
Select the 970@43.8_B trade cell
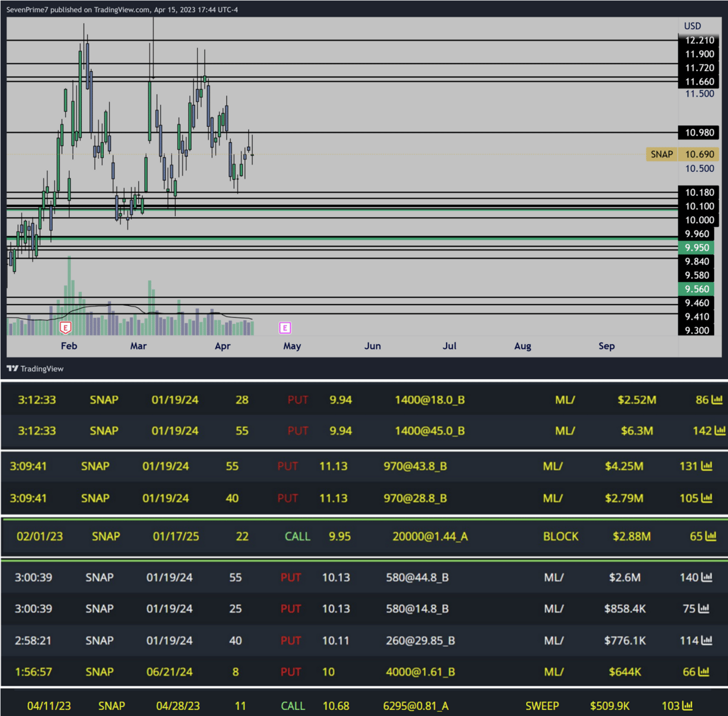(x=415, y=466)
